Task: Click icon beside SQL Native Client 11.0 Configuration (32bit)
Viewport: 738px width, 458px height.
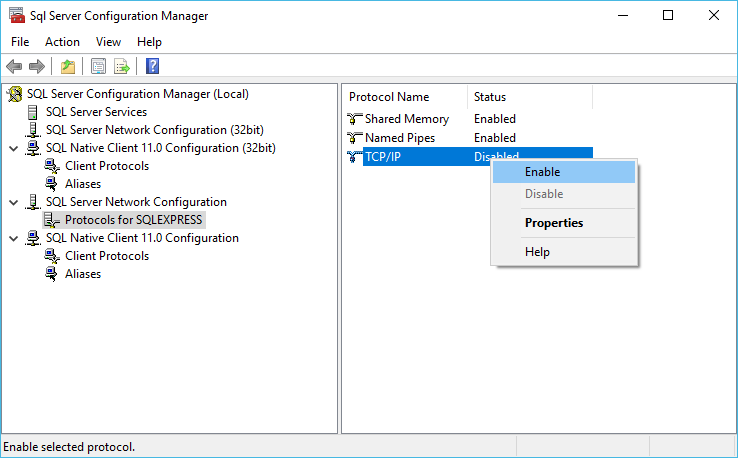Action: 33,148
